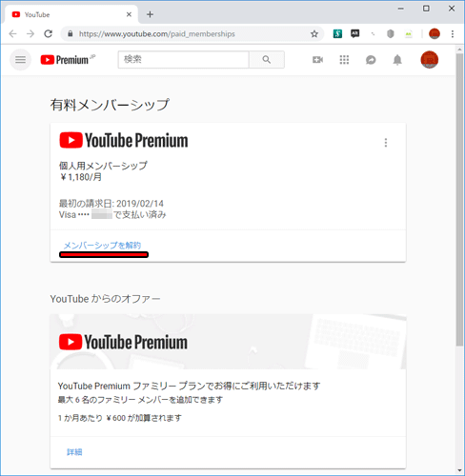
Task: Click the Visa payment method line
Action: pyautogui.click(x=112, y=215)
